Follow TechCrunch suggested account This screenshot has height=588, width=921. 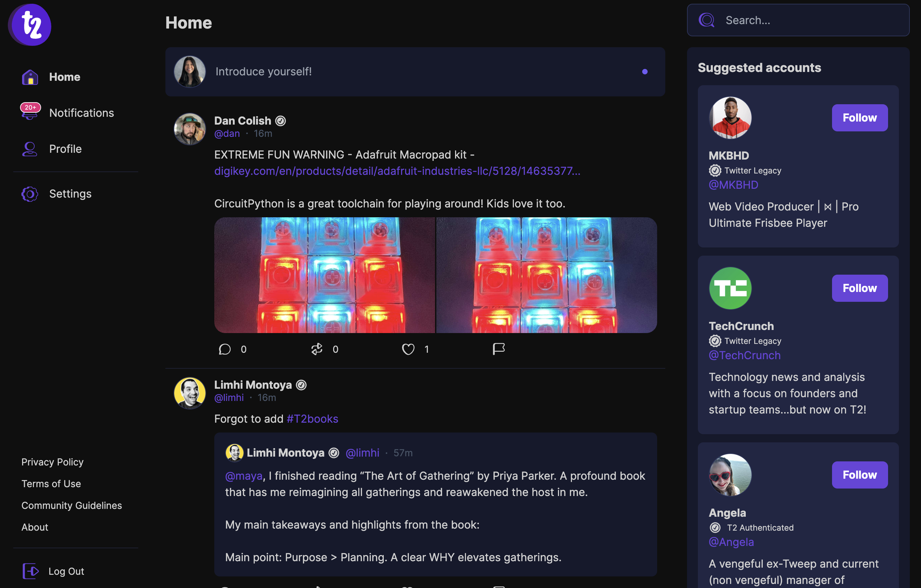[860, 288]
